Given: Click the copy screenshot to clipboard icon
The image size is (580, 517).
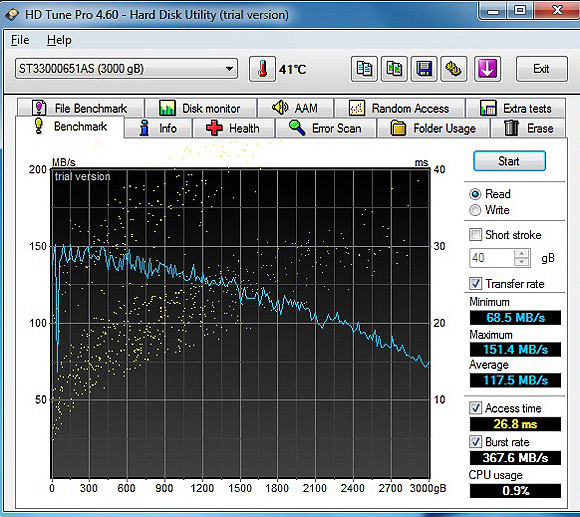Looking at the screenshot, I should pyautogui.click(x=394, y=69).
